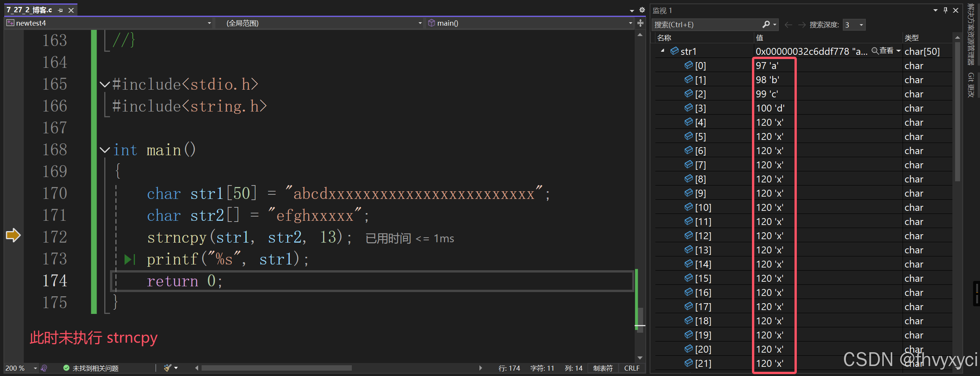This screenshot has height=376, width=980.
Task: Select the str1 watch row name
Action: tap(688, 51)
